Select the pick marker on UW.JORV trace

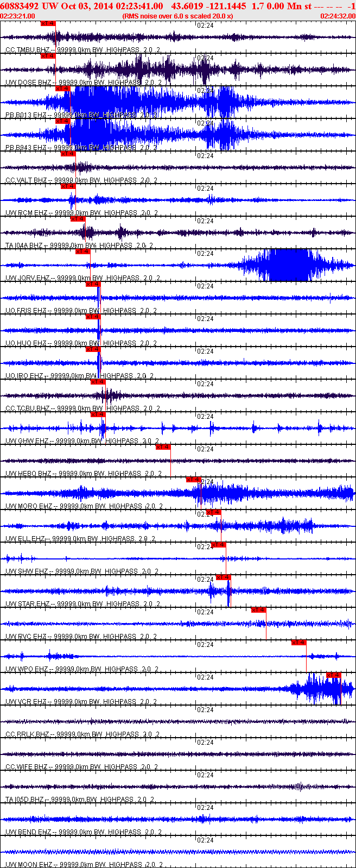click(x=82, y=251)
